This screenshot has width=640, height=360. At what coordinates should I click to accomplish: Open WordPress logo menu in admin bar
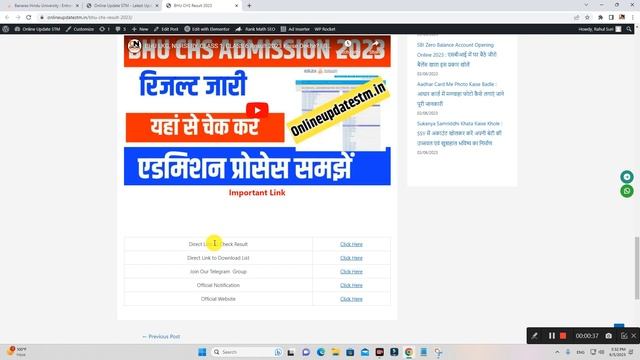[x=6, y=29]
